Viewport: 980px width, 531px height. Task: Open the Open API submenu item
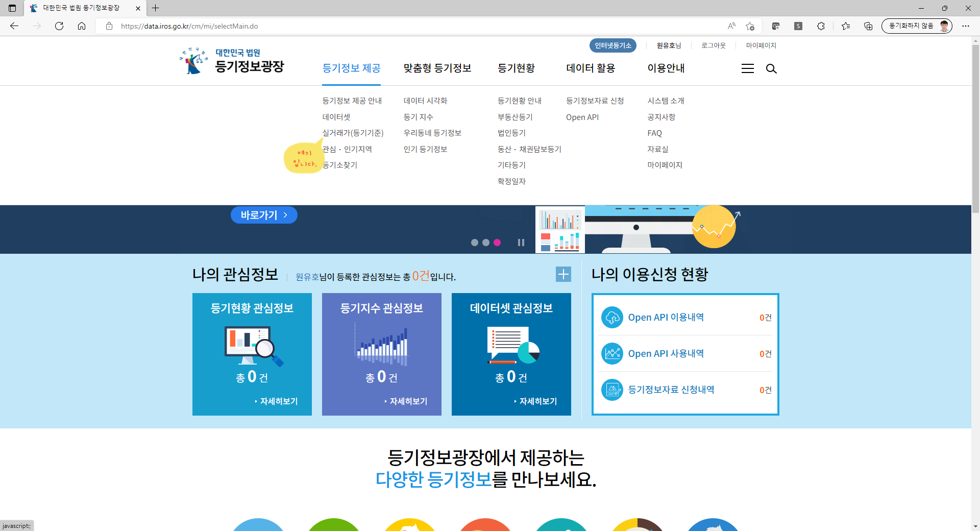(x=582, y=117)
